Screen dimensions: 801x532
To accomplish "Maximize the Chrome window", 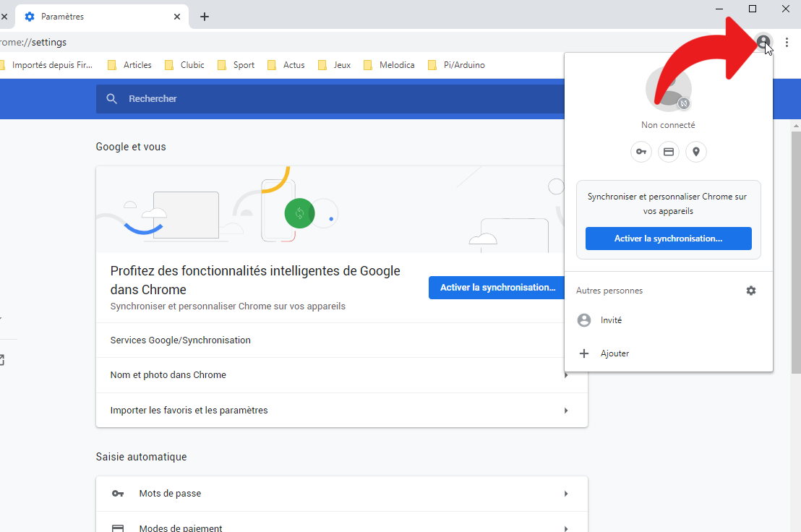I will 753,9.
